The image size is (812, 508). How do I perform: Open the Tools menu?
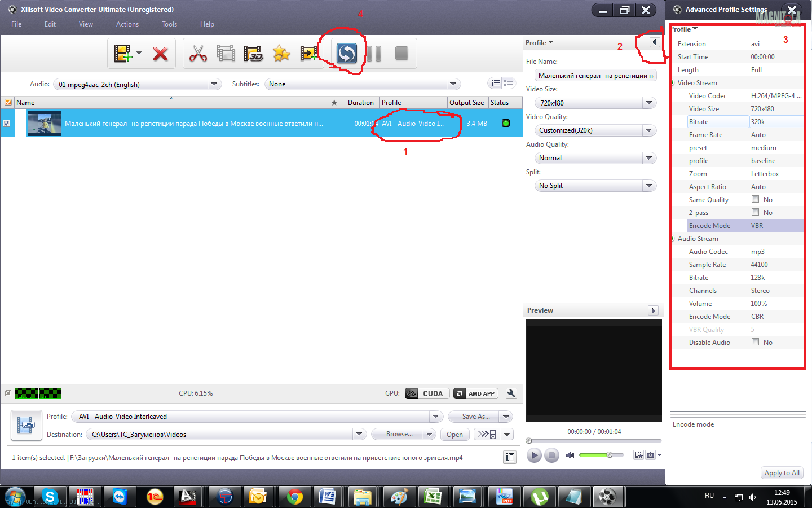[169, 24]
